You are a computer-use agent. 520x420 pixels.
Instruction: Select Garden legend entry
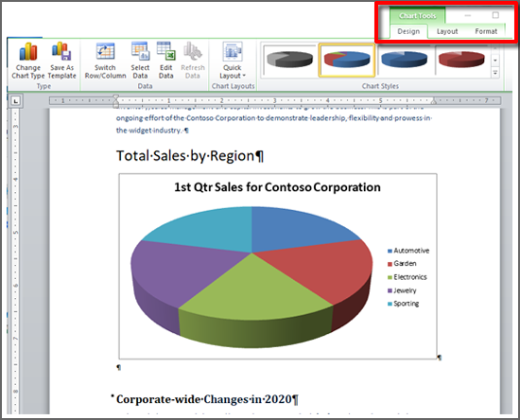coord(402,263)
